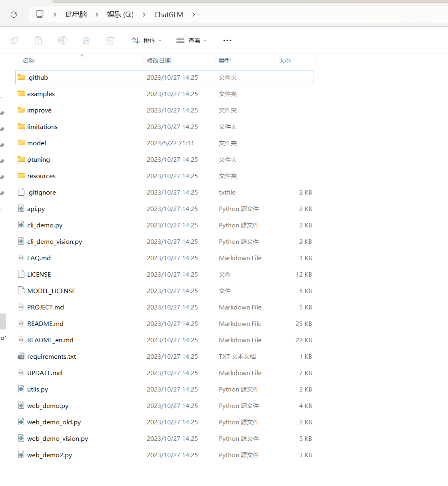
Task: Click the Paste icon in the toolbar
Action: [x=38, y=40]
